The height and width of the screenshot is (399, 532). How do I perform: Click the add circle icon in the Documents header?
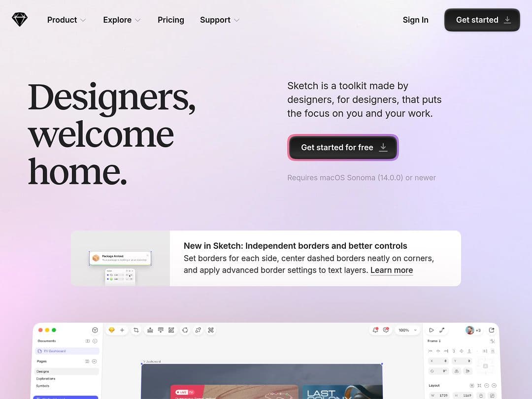coord(95,341)
